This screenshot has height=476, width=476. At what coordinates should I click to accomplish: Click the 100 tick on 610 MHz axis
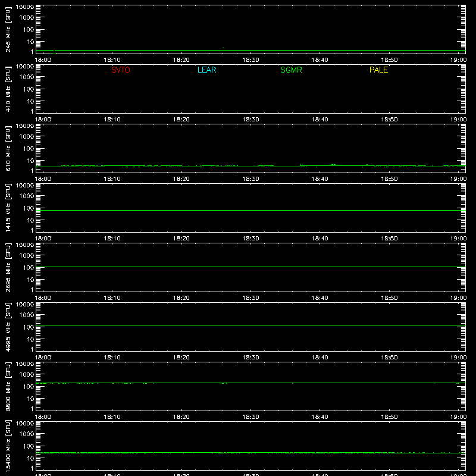coord(29,149)
